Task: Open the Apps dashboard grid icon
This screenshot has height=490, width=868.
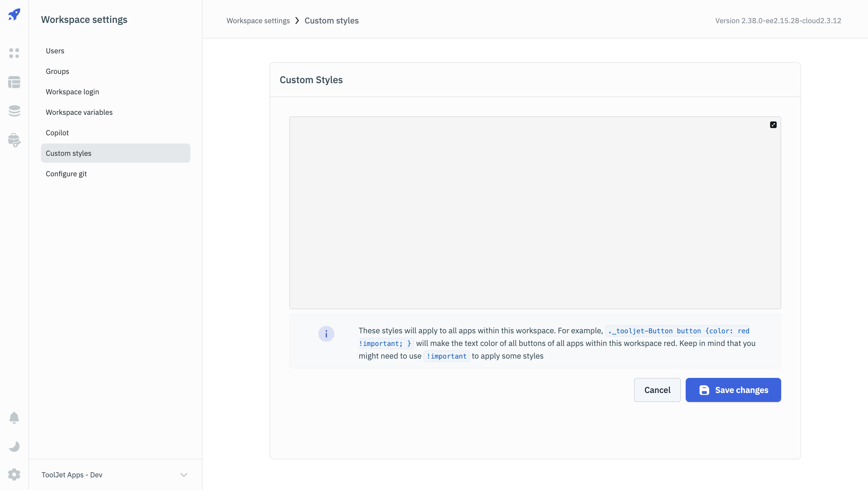Action: click(x=14, y=53)
